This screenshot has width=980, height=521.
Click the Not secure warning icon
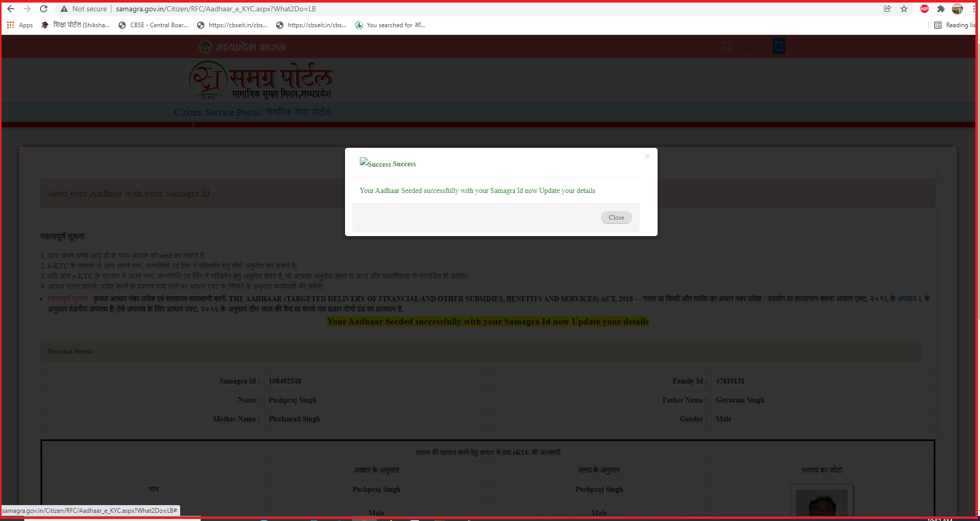point(64,9)
